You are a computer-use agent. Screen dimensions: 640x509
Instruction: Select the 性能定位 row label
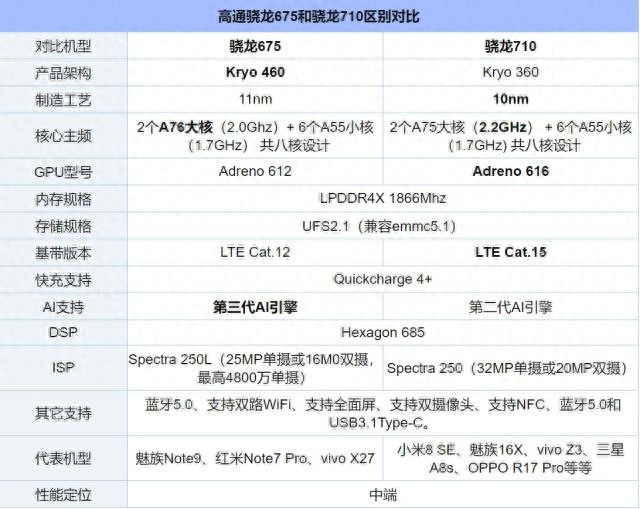pyautogui.click(x=63, y=495)
